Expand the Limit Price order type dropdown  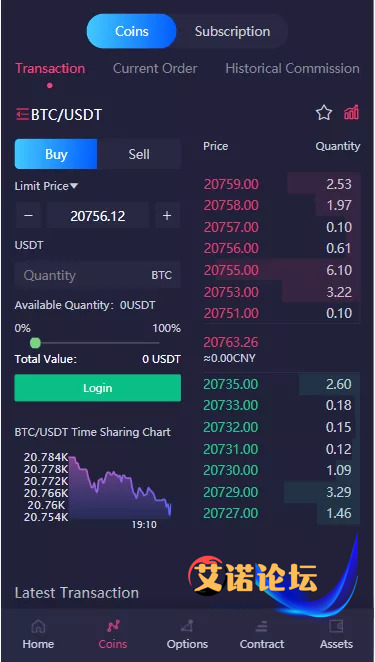point(46,186)
